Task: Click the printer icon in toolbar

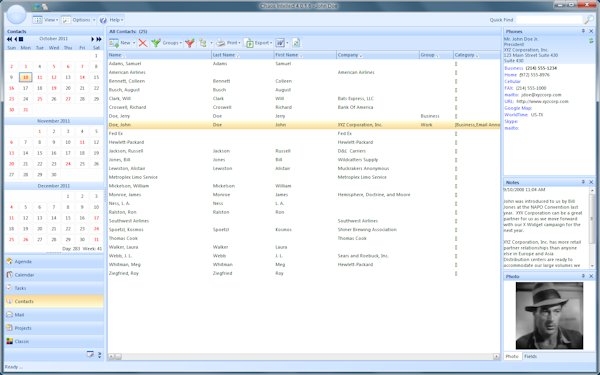Action: [x=220, y=43]
